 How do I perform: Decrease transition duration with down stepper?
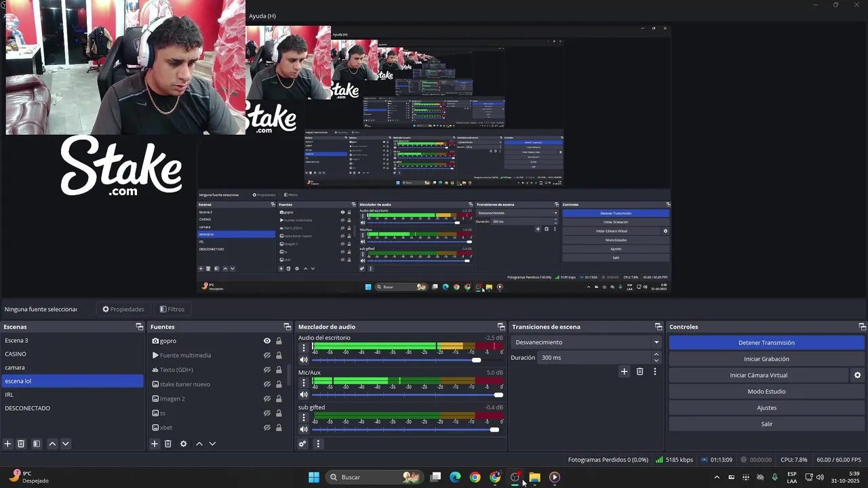(656, 361)
